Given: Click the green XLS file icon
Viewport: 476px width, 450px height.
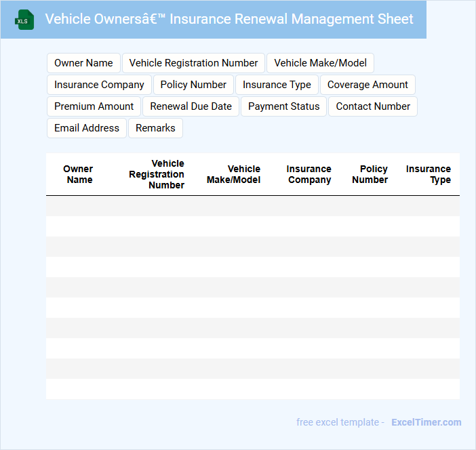Looking at the screenshot, I should [x=25, y=20].
